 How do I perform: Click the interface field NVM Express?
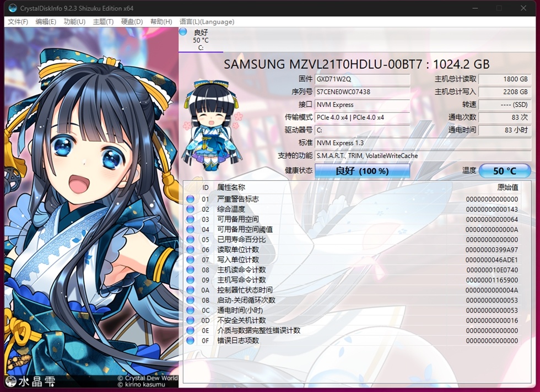click(363, 104)
